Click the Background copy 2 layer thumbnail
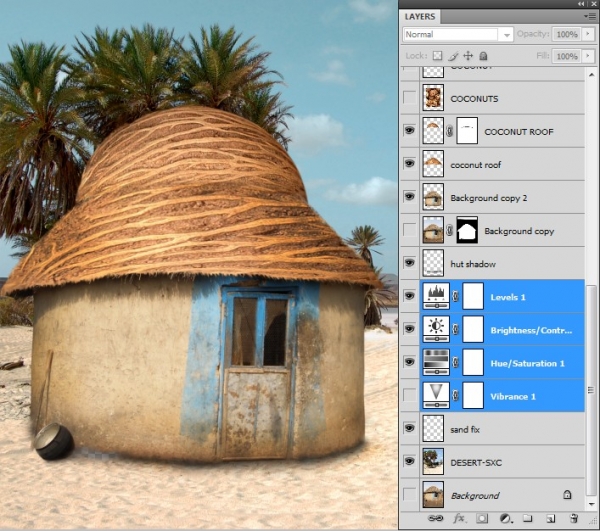 (433, 197)
